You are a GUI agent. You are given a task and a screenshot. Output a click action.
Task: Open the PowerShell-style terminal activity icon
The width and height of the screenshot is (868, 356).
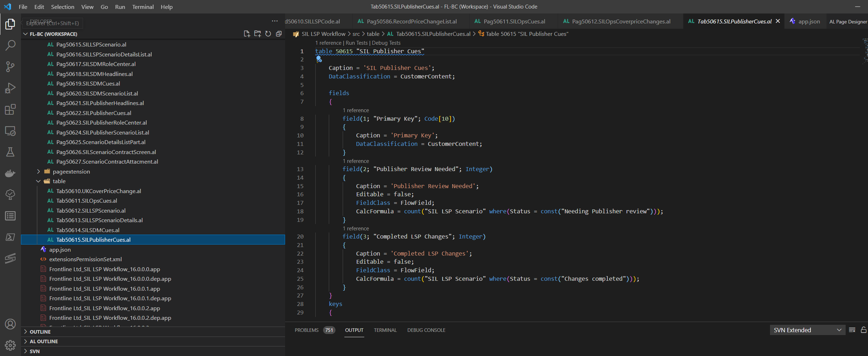10,237
